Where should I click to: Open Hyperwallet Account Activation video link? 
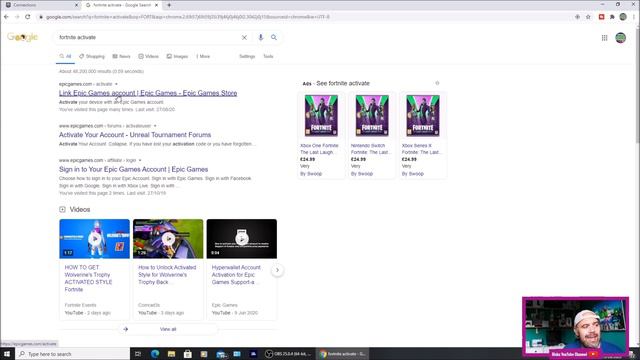point(237,275)
